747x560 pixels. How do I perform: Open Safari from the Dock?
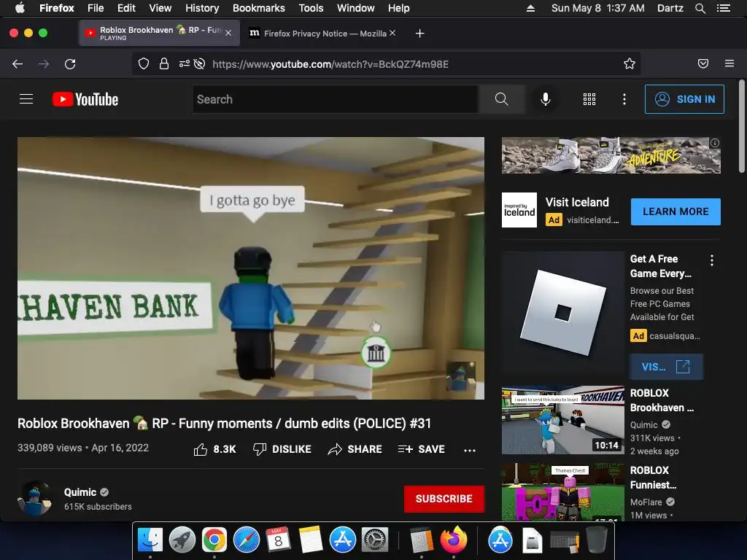[x=247, y=540]
